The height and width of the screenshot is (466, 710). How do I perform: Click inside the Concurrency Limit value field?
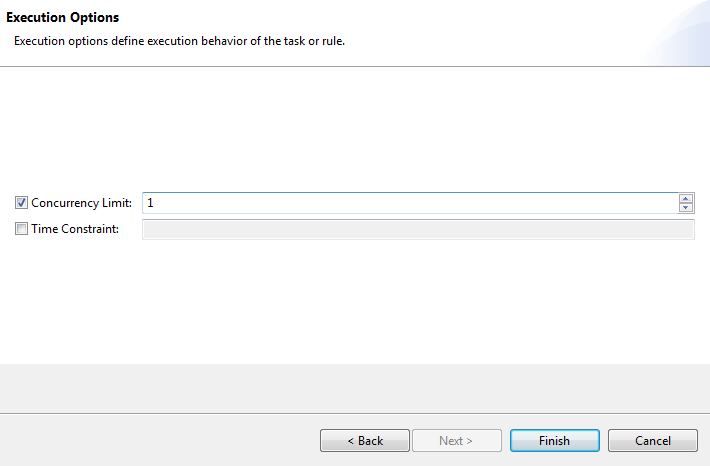pos(410,203)
